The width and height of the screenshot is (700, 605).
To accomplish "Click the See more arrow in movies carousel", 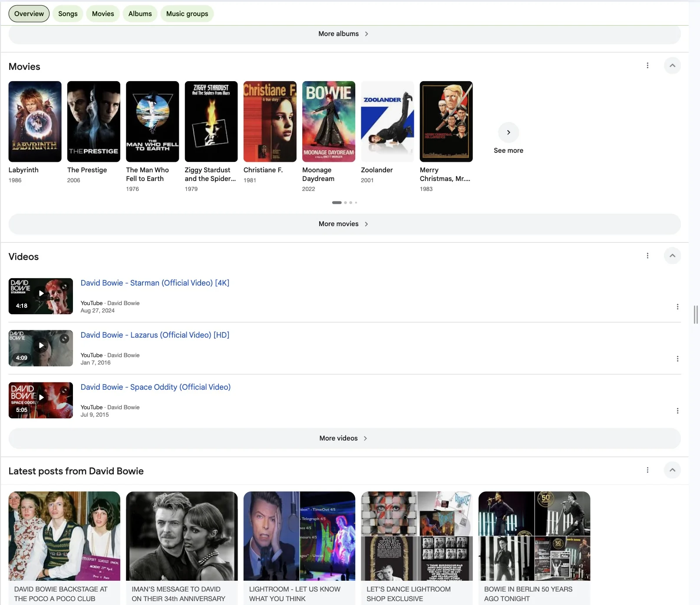I will 508,132.
